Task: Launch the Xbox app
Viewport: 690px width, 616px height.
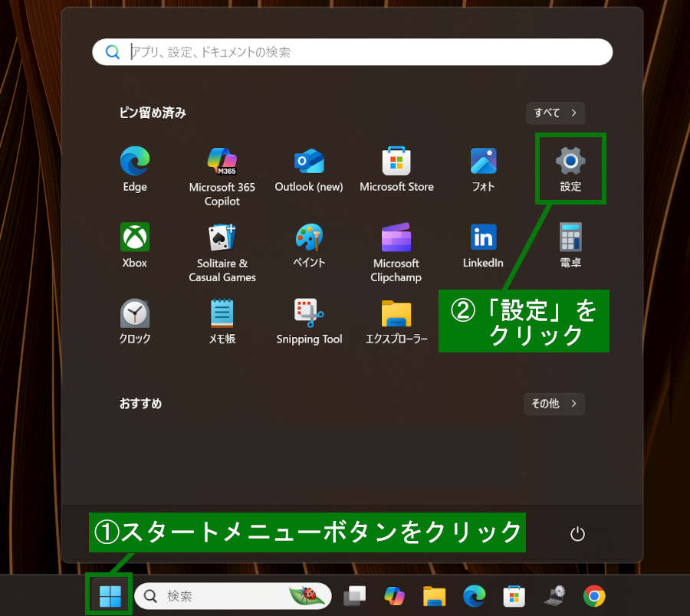Action: [135, 245]
